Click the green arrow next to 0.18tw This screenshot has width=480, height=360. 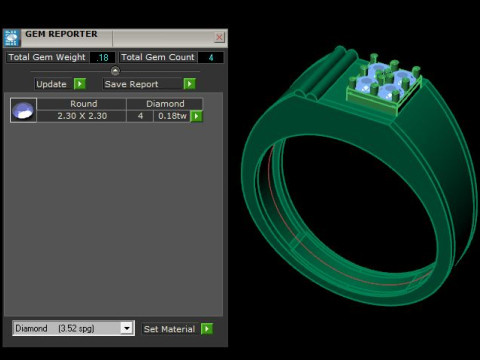click(x=197, y=116)
